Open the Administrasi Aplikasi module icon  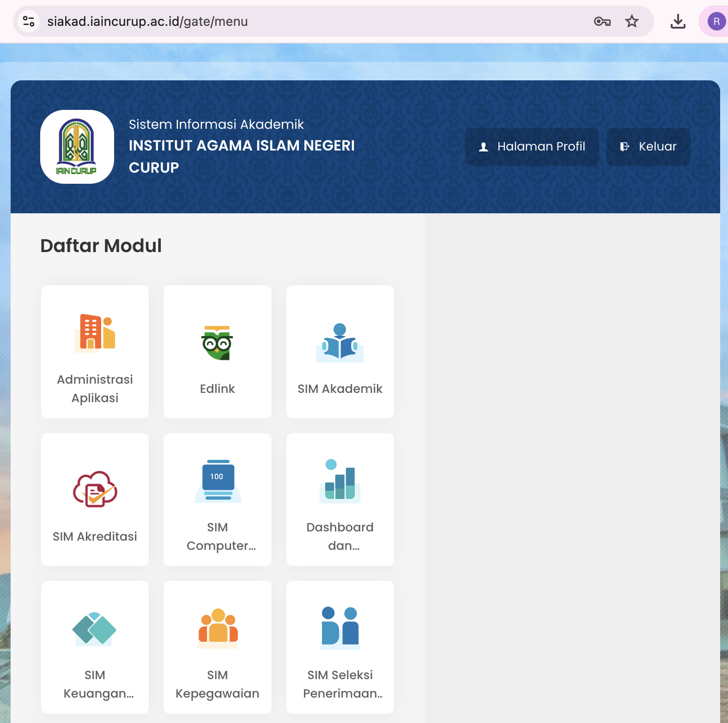point(95,333)
